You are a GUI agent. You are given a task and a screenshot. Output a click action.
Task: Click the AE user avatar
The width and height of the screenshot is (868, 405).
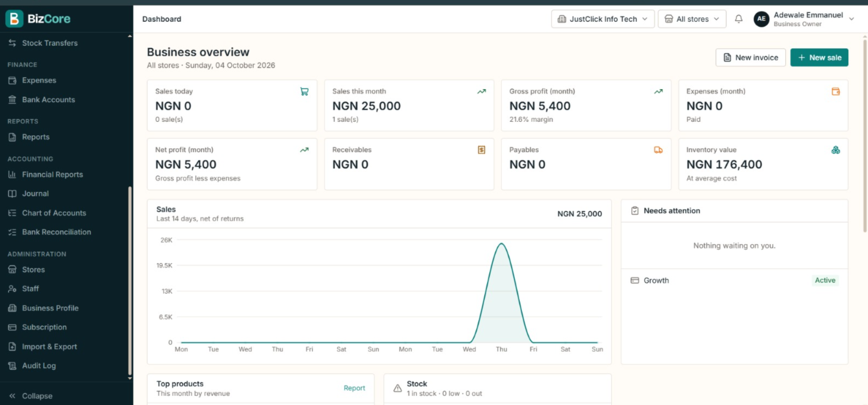tap(761, 19)
